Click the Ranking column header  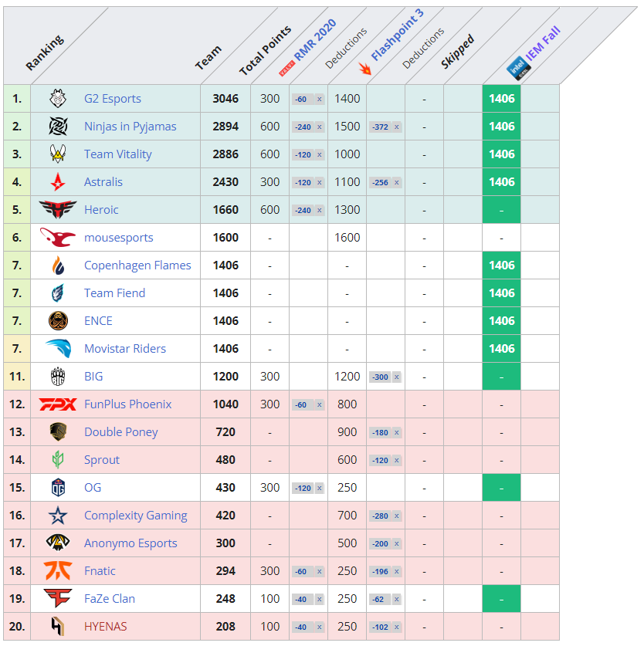[x=45, y=52]
